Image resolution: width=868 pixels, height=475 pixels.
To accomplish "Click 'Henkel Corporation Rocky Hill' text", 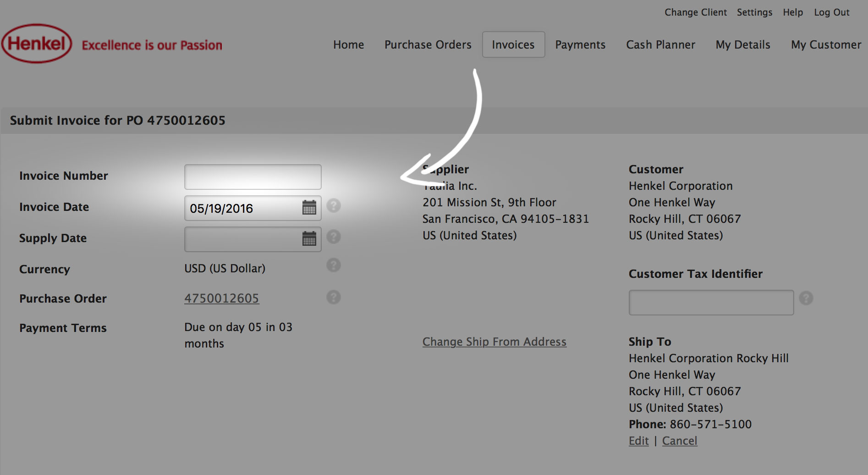I will click(x=709, y=358).
